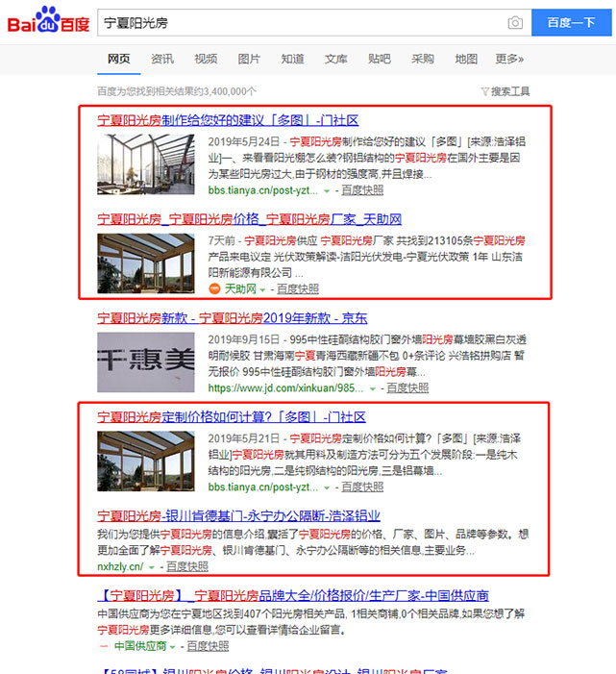The image size is (616, 674).
Task: Click the nxhzly.cn URL text
Action: [x=120, y=566]
